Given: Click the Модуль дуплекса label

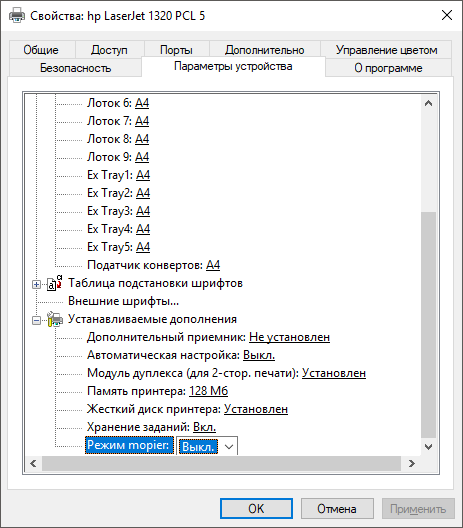Looking at the screenshot, I should click(x=193, y=373).
